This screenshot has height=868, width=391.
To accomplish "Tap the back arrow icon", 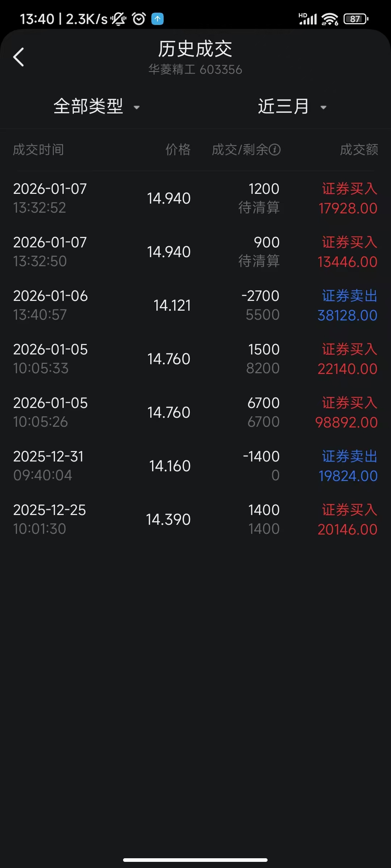I will tap(19, 57).
